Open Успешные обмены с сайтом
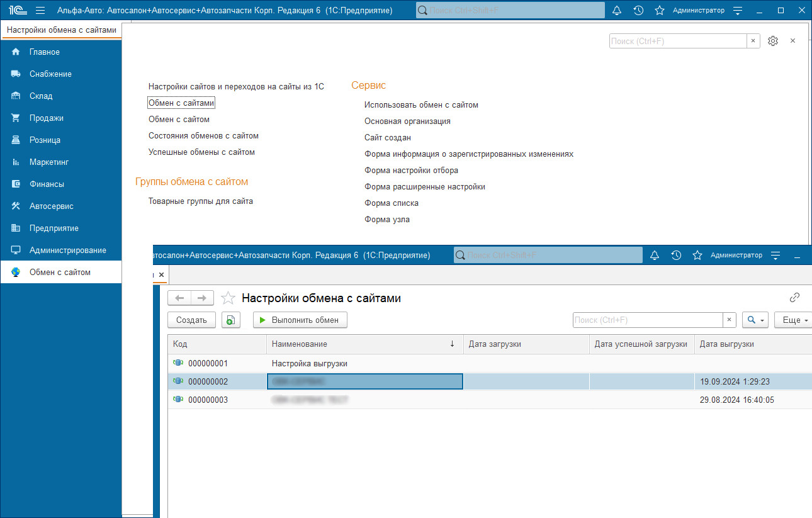The image size is (812, 518). [x=201, y=152]
